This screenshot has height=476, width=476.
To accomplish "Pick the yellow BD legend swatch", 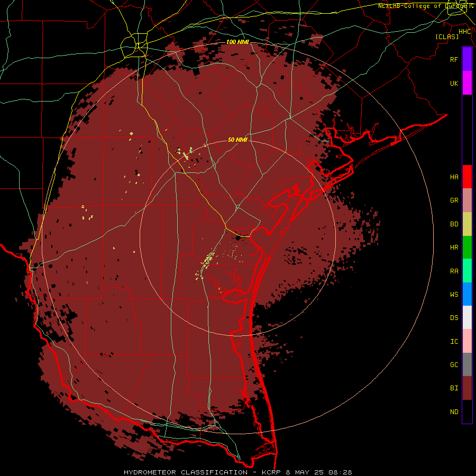I will click(x=467, y=224).
